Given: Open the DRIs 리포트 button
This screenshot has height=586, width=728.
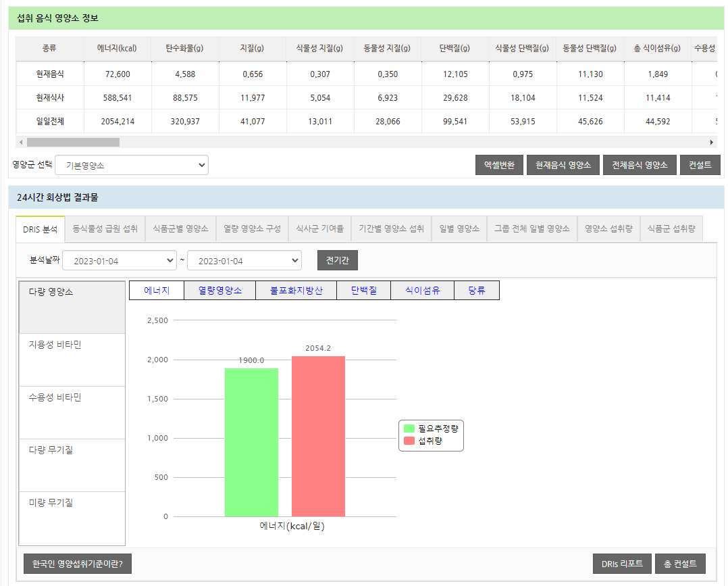Looking at the screenshot, I should (x=621, y=564).
